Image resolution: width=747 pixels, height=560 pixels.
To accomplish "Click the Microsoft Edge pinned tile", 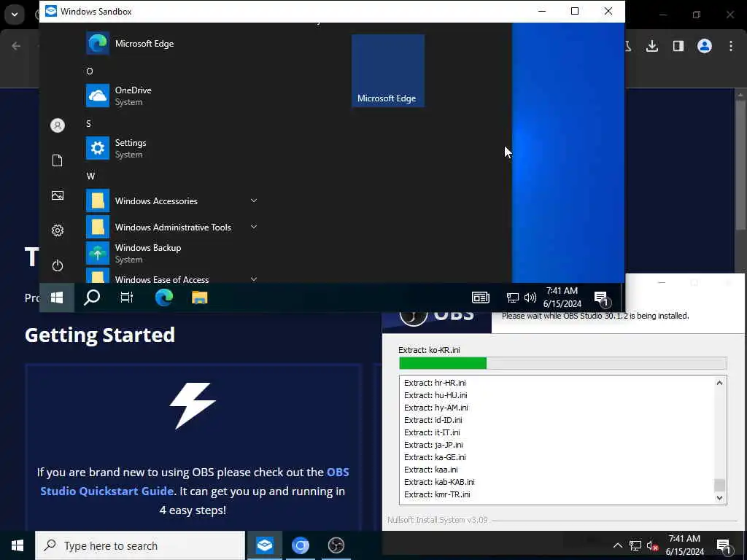I will [388, 71].
